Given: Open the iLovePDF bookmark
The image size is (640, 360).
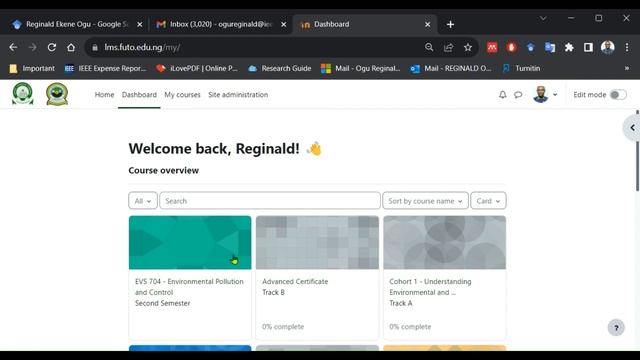Looking at the screenshot, I should click(x=197, y=68).
